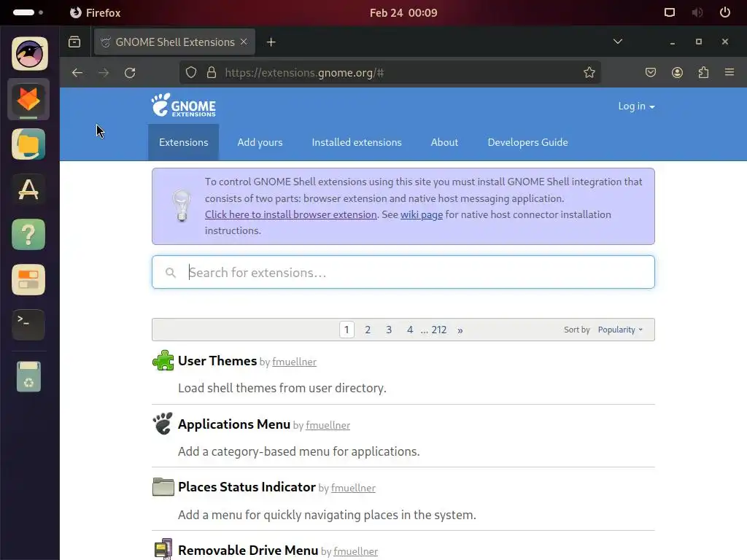Click the Places Status Indicator folder icon

tap(163, 486)
